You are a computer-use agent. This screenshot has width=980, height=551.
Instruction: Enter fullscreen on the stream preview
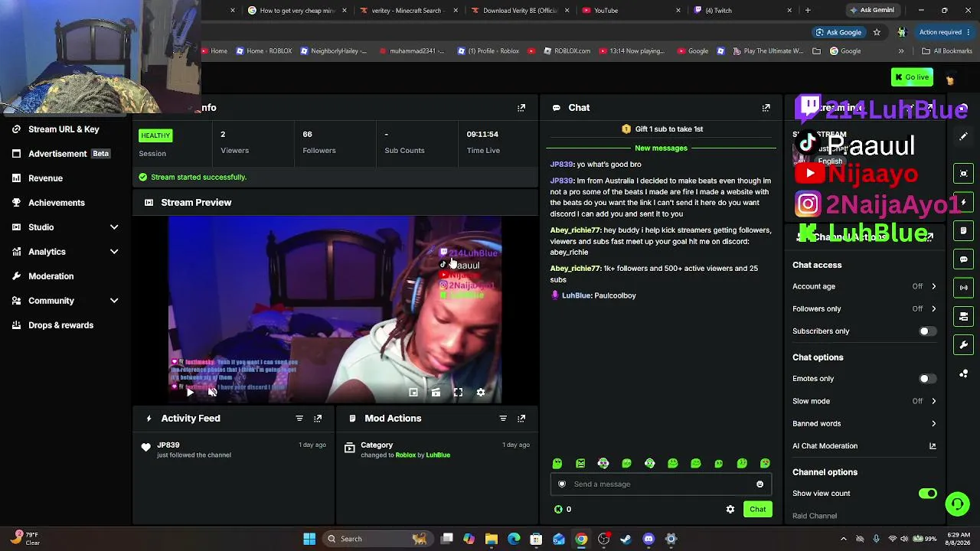(458, 393)
